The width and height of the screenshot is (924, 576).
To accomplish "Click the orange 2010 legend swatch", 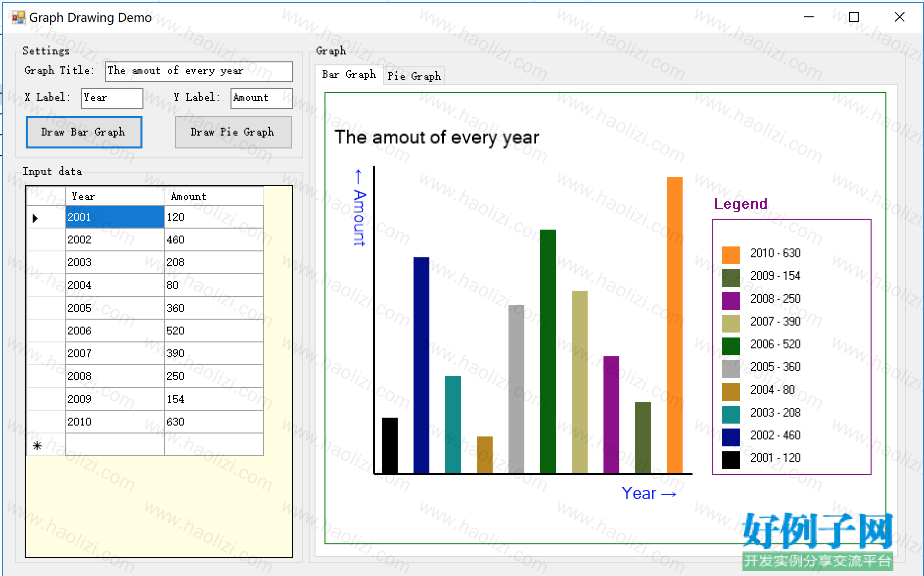I will click(x=731, y=255).
